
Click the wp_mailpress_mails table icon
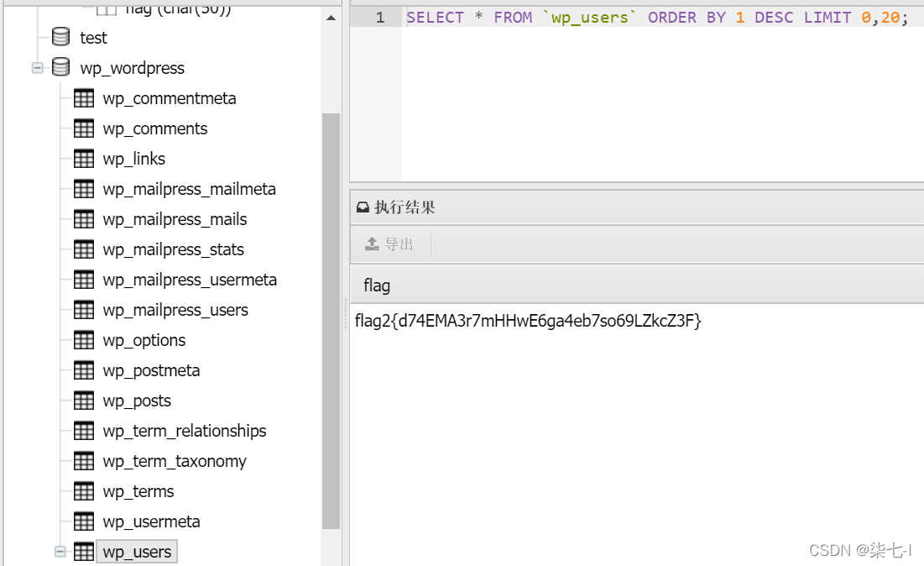point(84,218)
